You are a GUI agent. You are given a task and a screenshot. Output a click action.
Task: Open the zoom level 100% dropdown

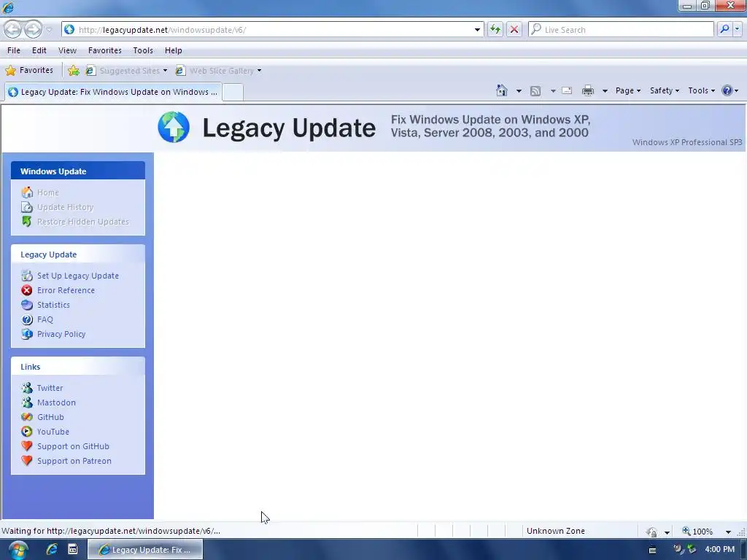pyautogui.click(x=729, y=532)
